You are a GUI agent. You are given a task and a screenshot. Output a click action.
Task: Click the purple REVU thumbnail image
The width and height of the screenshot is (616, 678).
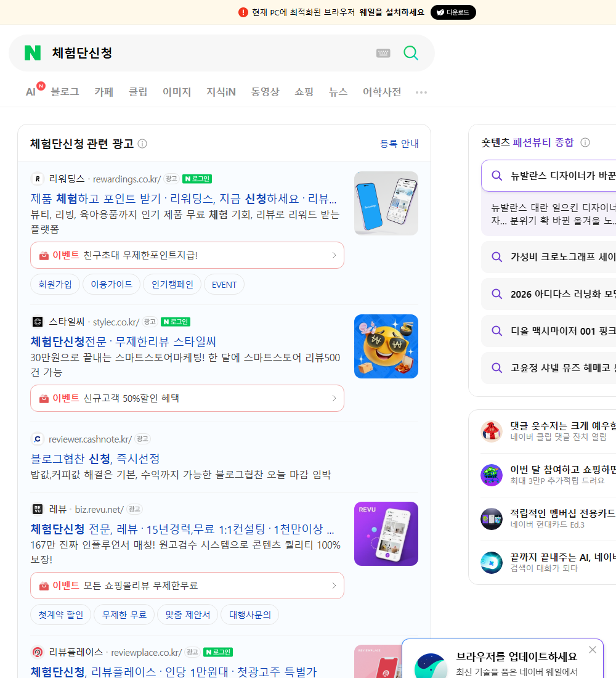click(x=386, y=534)
